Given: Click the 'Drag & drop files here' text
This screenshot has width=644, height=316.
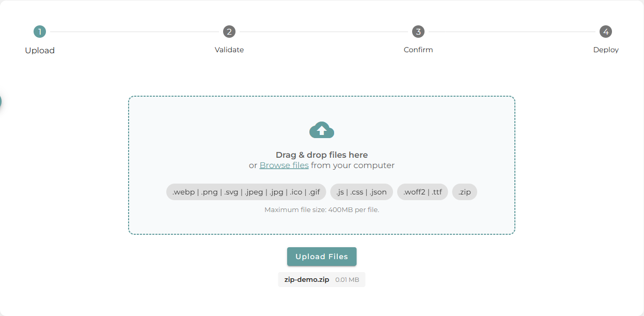Looking at the screenshot, I should [322, 155].
